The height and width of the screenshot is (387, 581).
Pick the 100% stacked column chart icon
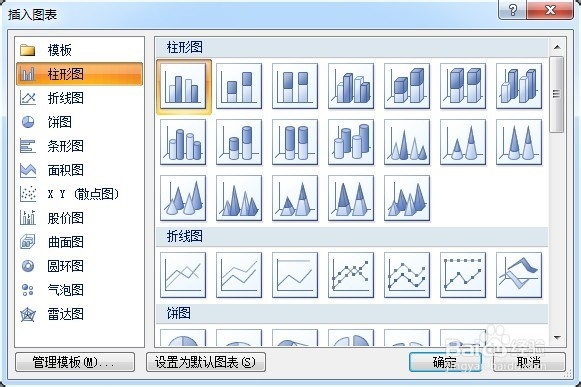pos(295,86)
